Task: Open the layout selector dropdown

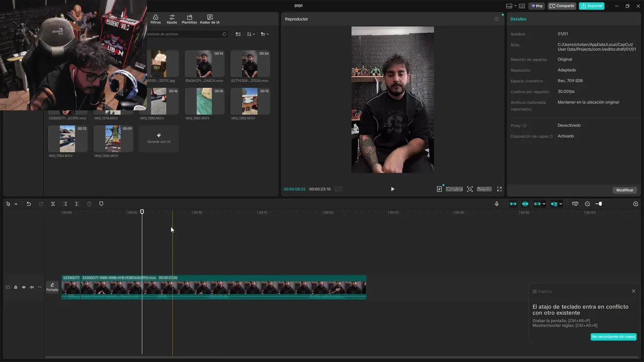Action: pos(511,6)
